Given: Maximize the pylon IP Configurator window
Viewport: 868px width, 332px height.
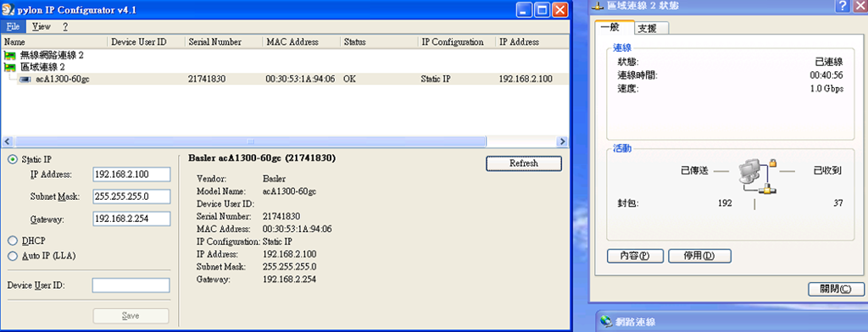Looking at the screenshot, I should (x=542, y=10).
